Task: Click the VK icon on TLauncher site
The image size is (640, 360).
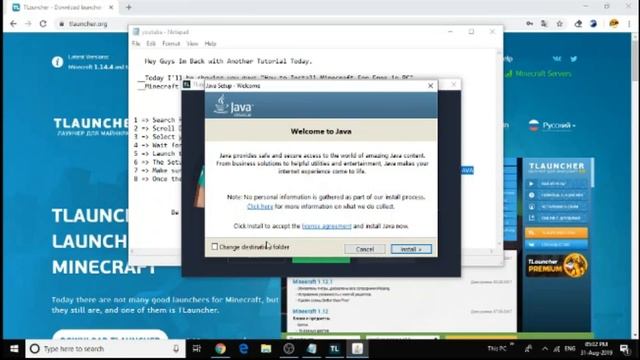Action: 557,59
